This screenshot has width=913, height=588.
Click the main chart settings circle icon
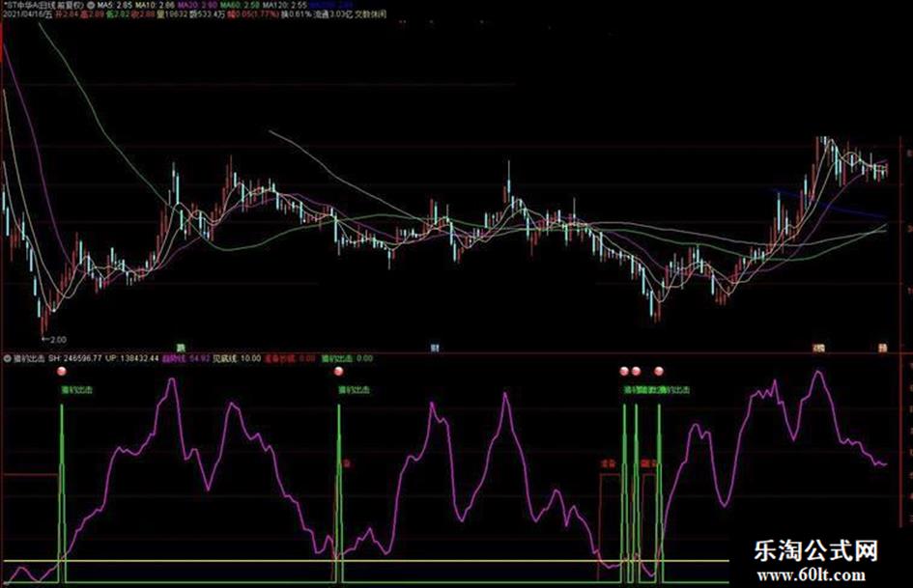(x=91, y=5)
